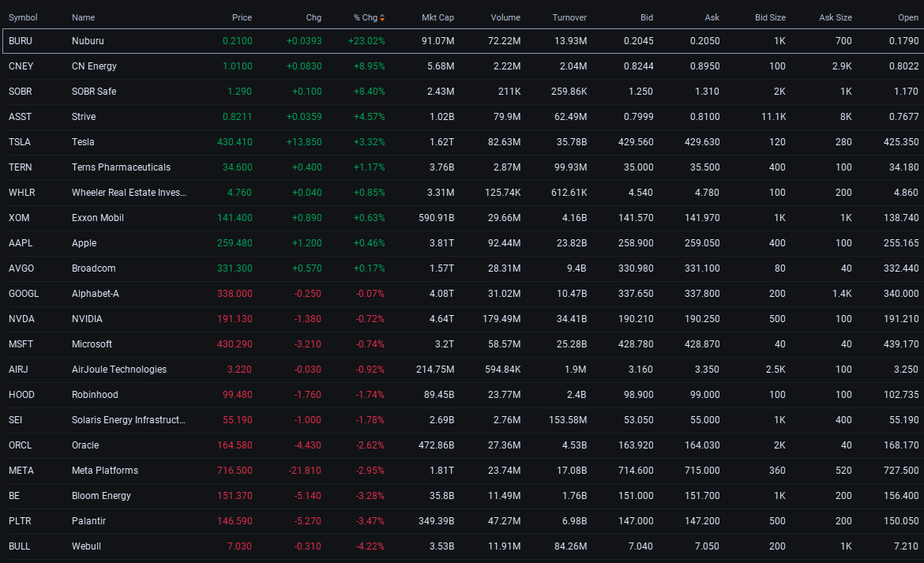This screenshot has width=924, height=563.
Task: Click Tesla market cap 1.62T
Action: click(x=442, y=142)
